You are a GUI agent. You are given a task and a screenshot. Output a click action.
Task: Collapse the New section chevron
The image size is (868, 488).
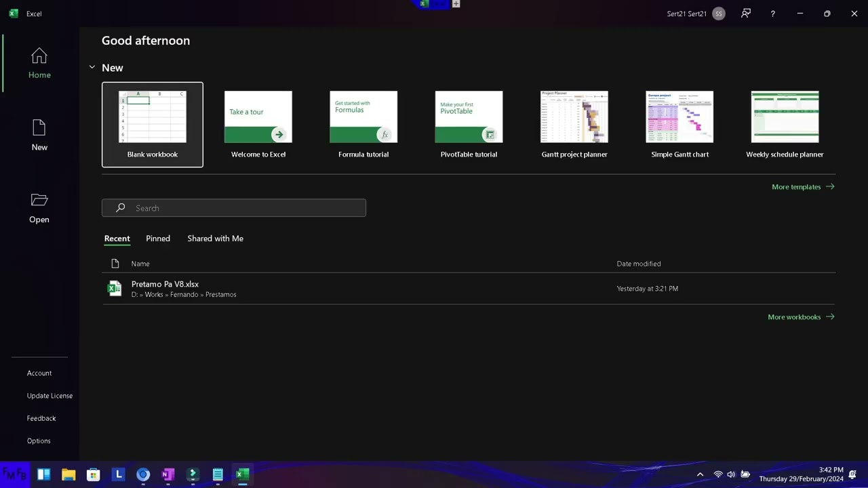coord(92,68)
